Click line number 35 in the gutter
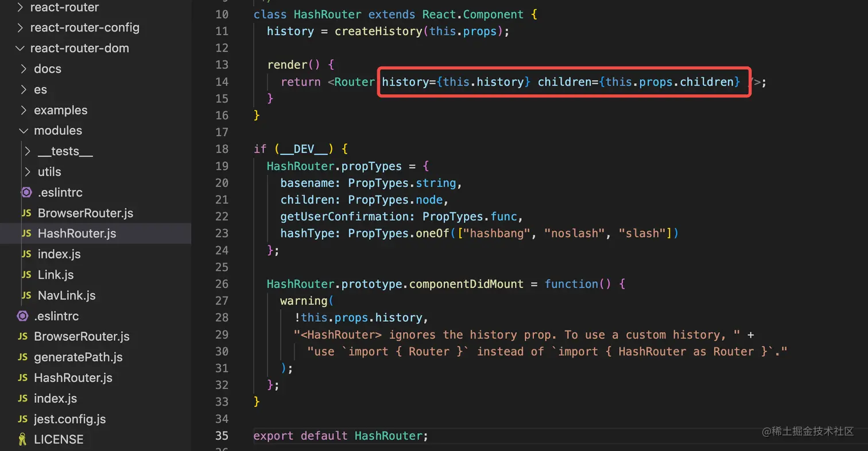The height and width of the screenshot is (451, 868). pos(222,436)
